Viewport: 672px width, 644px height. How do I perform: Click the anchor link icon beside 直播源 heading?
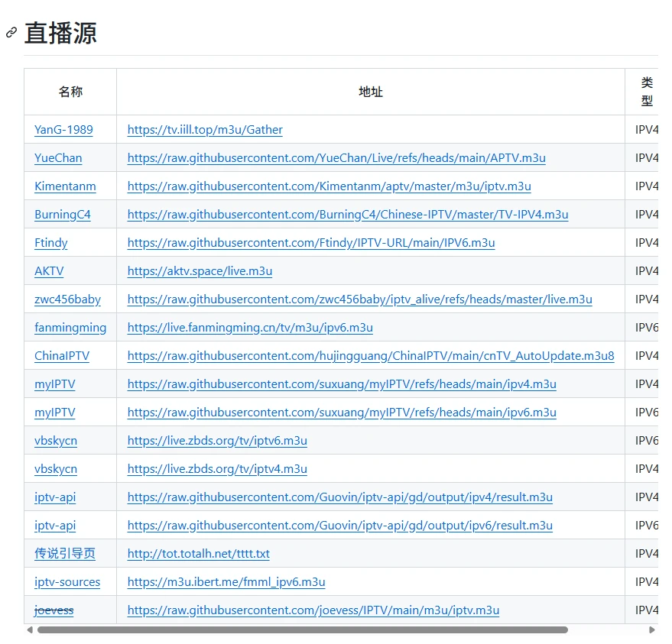pyautogui.click(x=11, y=33)
